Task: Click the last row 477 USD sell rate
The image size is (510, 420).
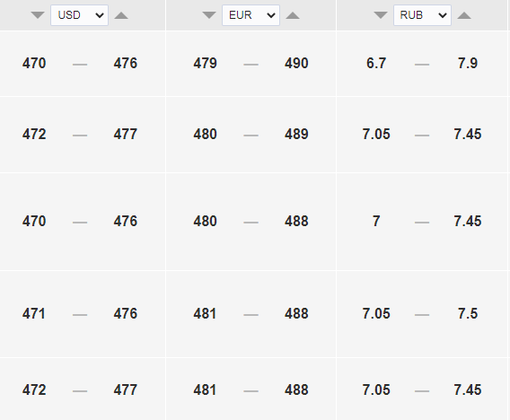Action: [x=126, y=389]
